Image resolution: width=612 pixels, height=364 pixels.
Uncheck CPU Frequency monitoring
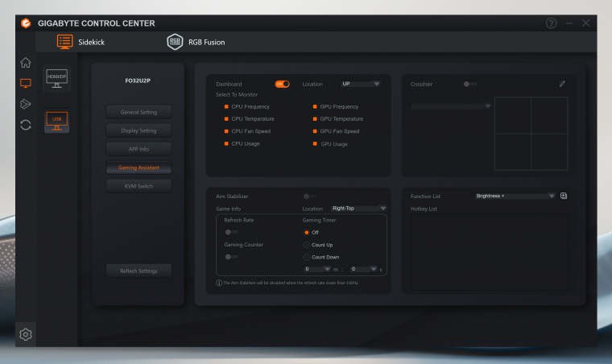tap(226, 106)
